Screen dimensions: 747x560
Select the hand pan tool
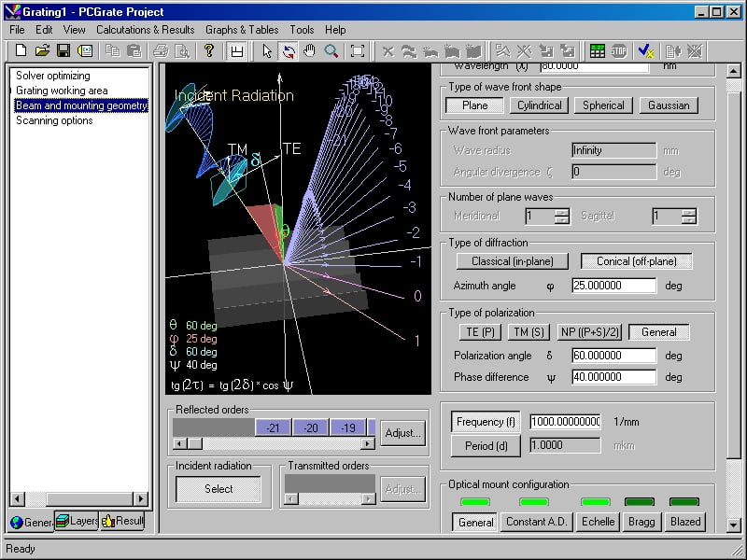pyautogui.click(x=310, y=50)
